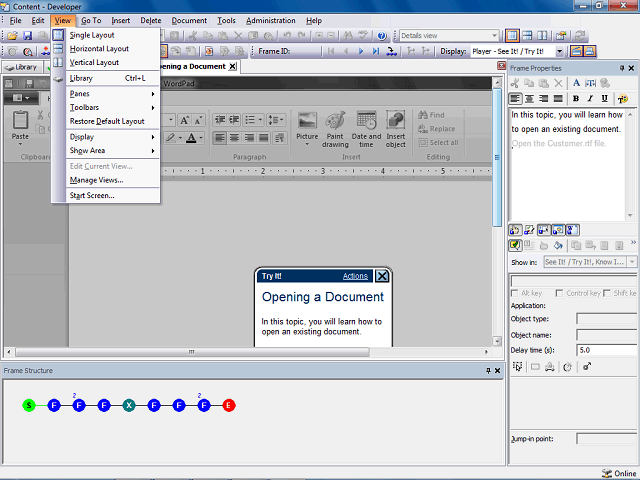Click Bold in Frame Properties

pyautogui.click(x=576, y=98)
